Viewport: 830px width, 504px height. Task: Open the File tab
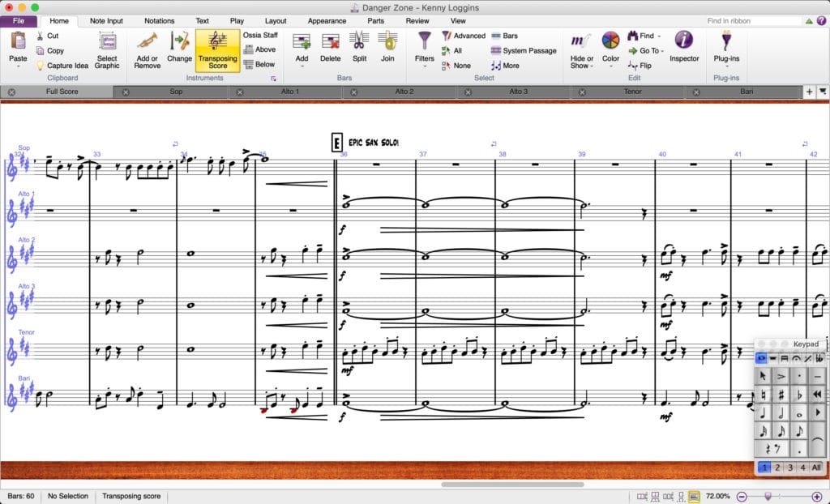click(19, 21)
